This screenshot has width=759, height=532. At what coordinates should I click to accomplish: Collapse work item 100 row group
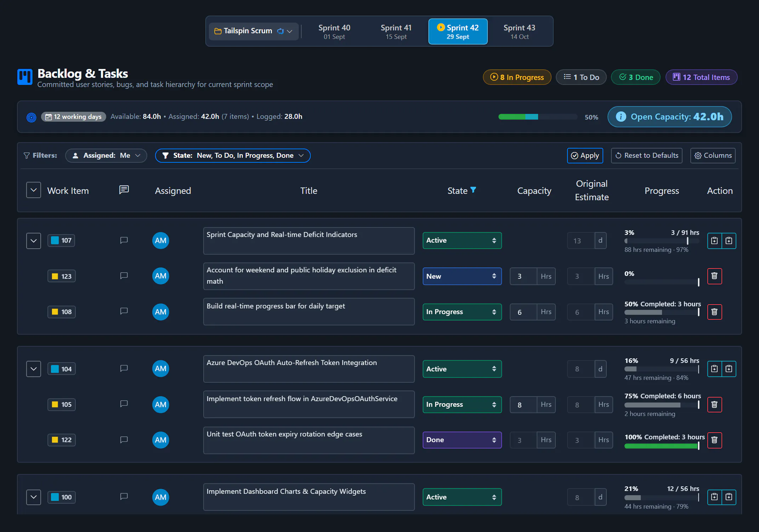[x=34, y=497]
